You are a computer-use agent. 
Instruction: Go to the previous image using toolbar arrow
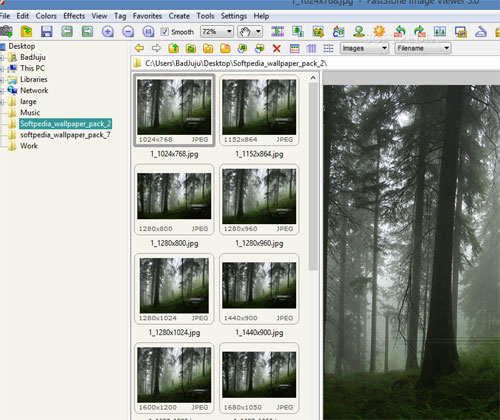pyautogui.click(x=67, y=31)
